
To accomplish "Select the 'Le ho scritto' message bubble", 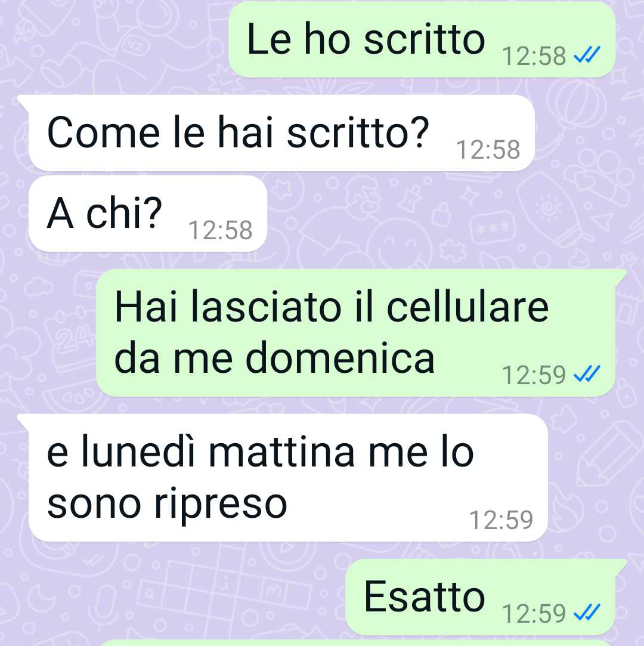I will 422,39.
